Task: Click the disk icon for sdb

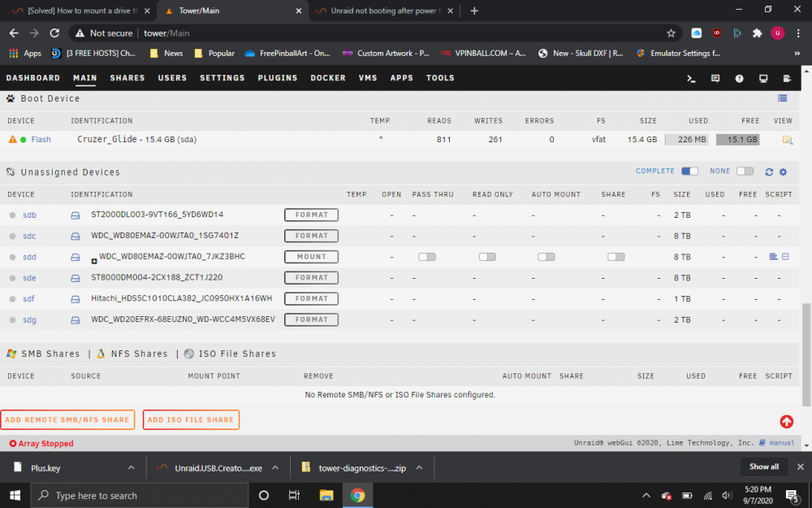Action: click(x=76, y=215)
